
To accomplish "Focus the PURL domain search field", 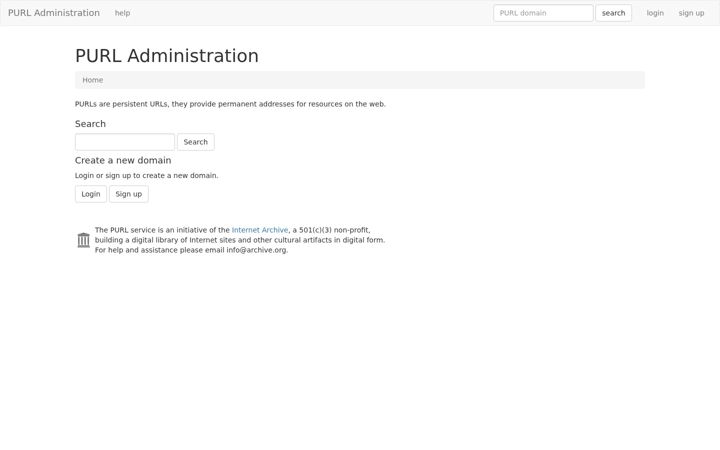I will [x=543, y=13].
